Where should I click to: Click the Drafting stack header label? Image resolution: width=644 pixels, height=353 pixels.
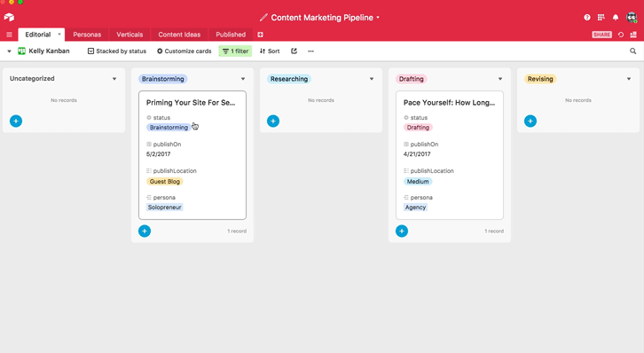(411, 79)
